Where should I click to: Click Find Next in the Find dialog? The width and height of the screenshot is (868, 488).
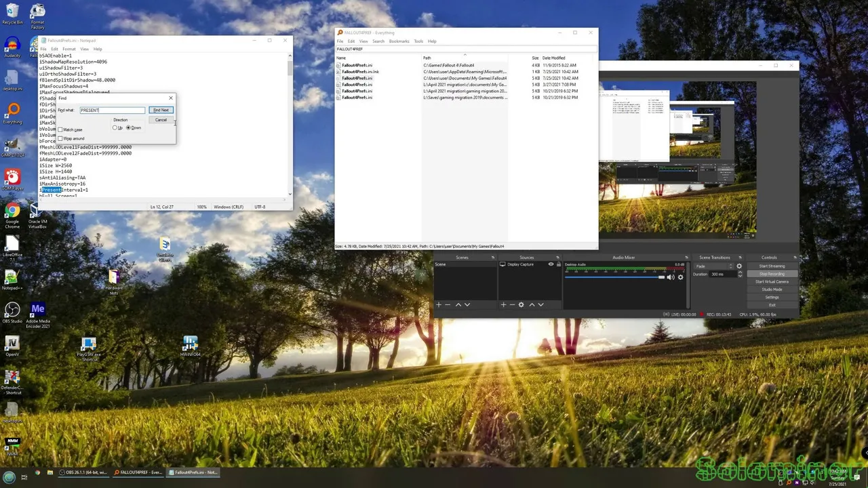161,110
